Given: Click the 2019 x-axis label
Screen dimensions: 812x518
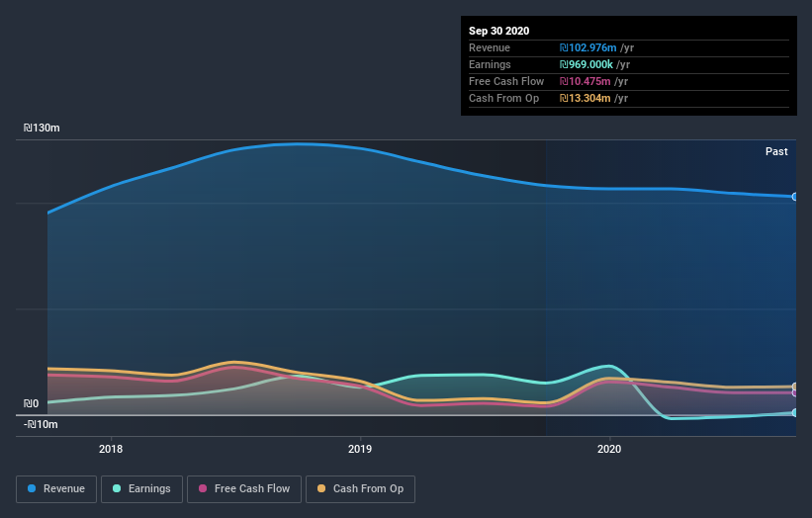Looking at the screenshot, I should 360,449.
